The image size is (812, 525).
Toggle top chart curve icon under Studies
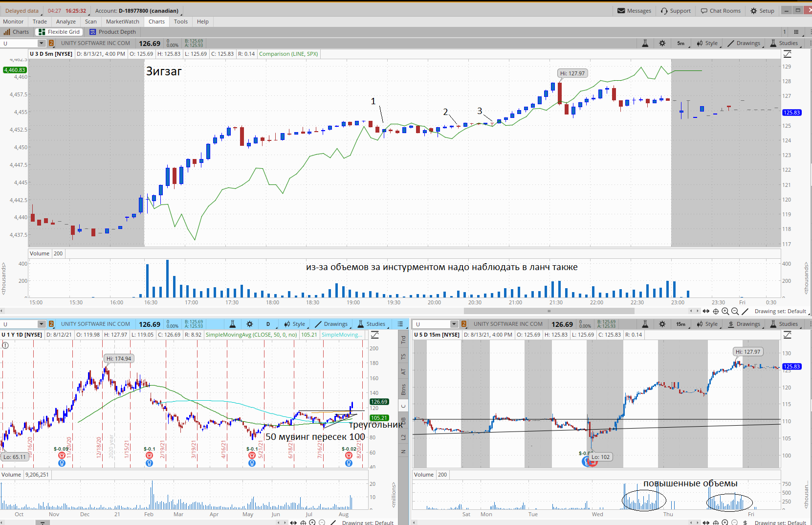point(788,54)
